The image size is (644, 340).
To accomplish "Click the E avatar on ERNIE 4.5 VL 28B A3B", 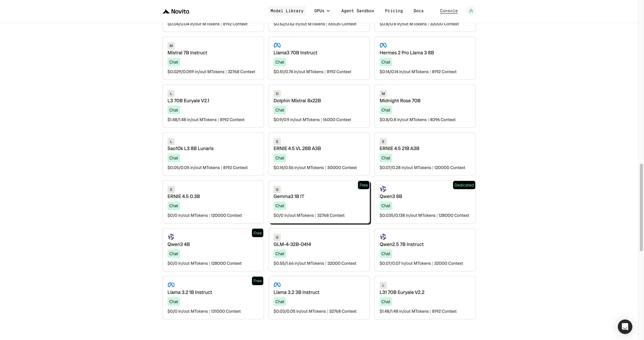I will [277, 142].
